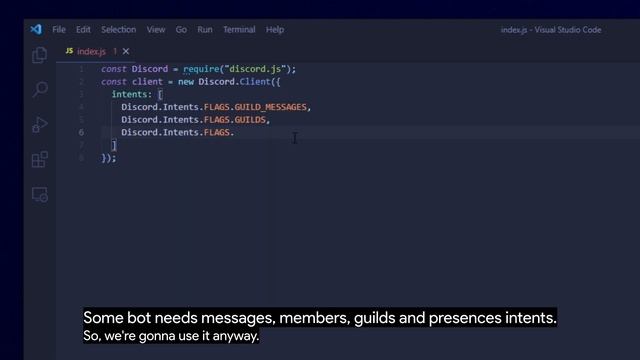Open the Remote Explorer view
Image resolution: width=640 pixels, height=360 pixels.
40,195
